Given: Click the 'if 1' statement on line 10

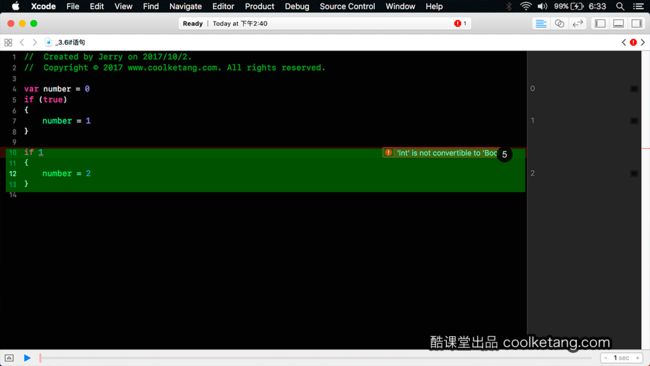Looking at the screenshot, I should tap(34, 152).
